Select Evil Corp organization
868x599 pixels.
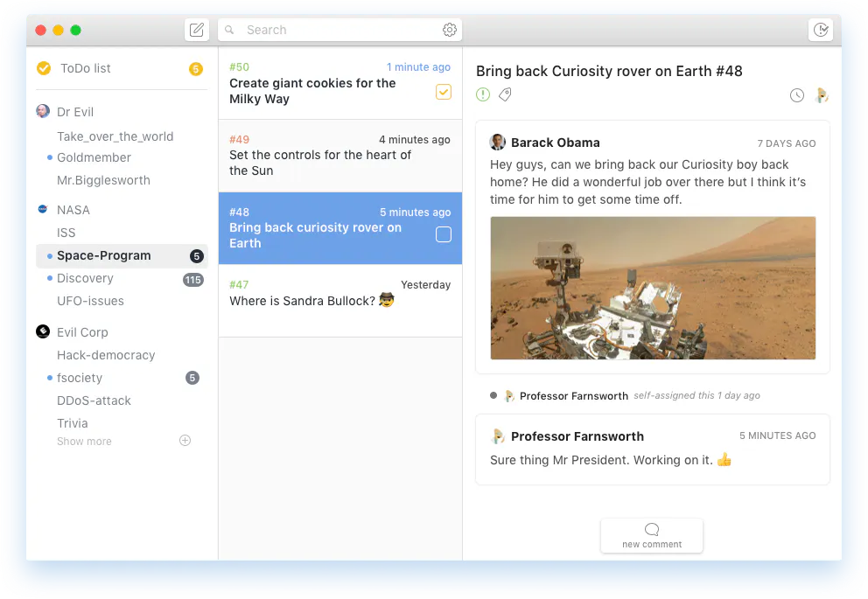(x=82, y=332)
